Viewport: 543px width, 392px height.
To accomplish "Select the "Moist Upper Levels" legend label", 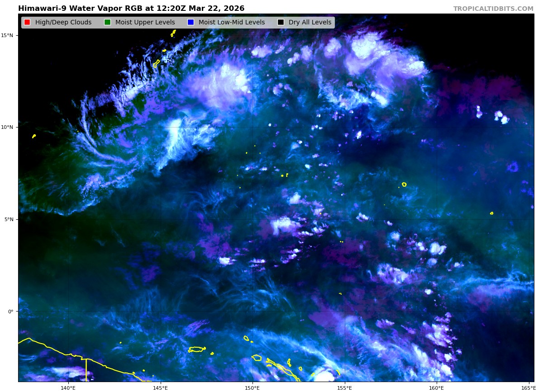I will tap(145, 23).
